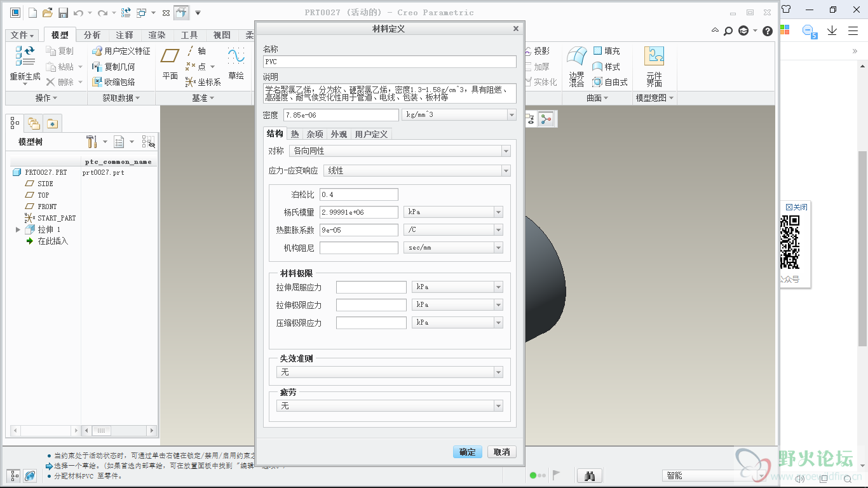Click the 密度 value field

coord(341,115)
